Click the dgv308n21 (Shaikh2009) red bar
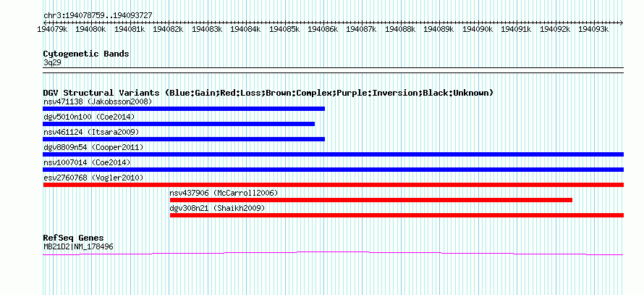Image resolution: width=644 pixels, height=295 pixels. (397, 215)
